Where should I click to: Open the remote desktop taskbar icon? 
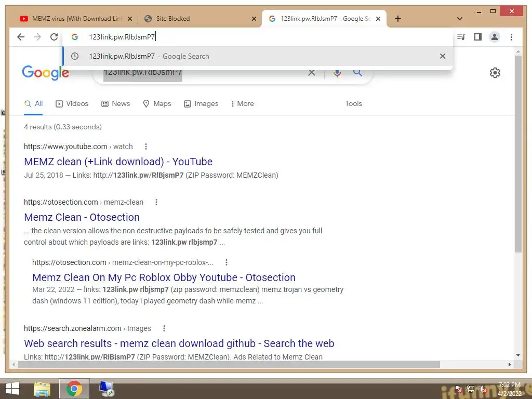pos(107,389)
